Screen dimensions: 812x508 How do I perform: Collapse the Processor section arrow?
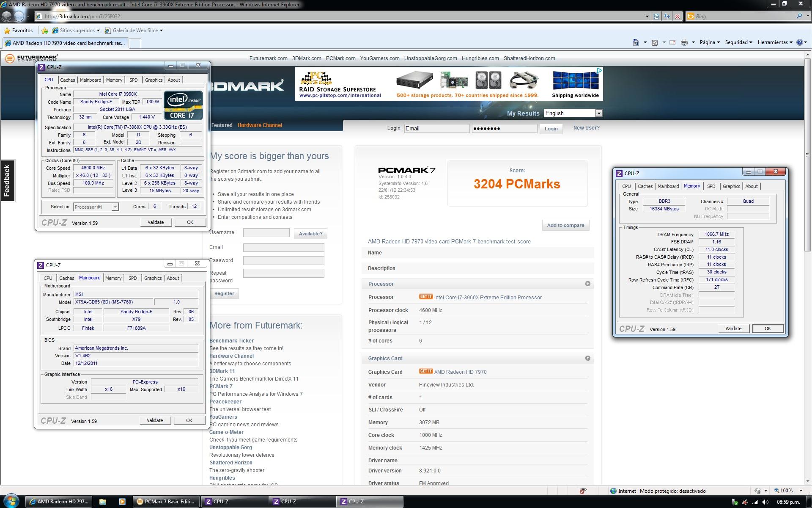tap(587, 284)
